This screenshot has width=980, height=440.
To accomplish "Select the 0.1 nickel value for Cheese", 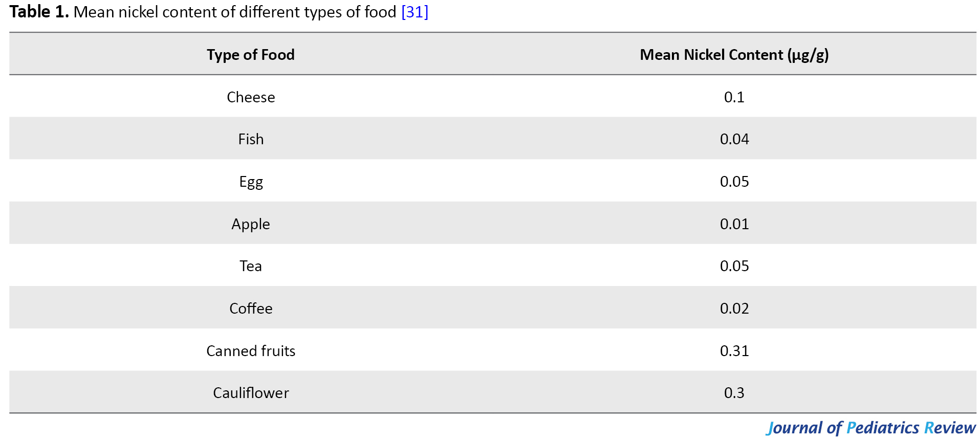I will [734, 97].
